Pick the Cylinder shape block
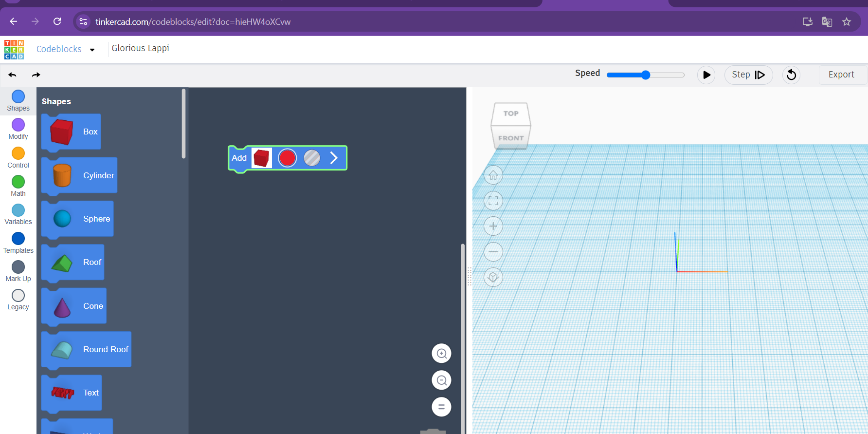 pos(79,175)
